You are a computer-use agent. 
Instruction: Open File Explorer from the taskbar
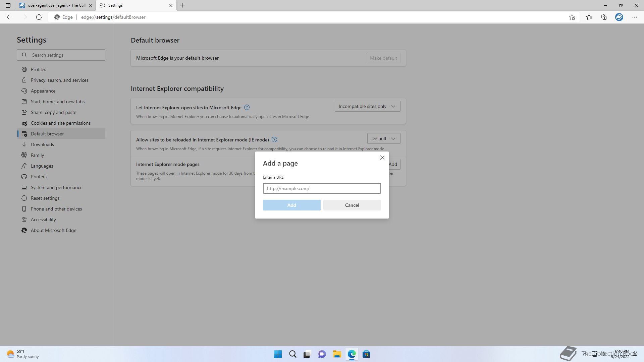(x=337, y=354)
